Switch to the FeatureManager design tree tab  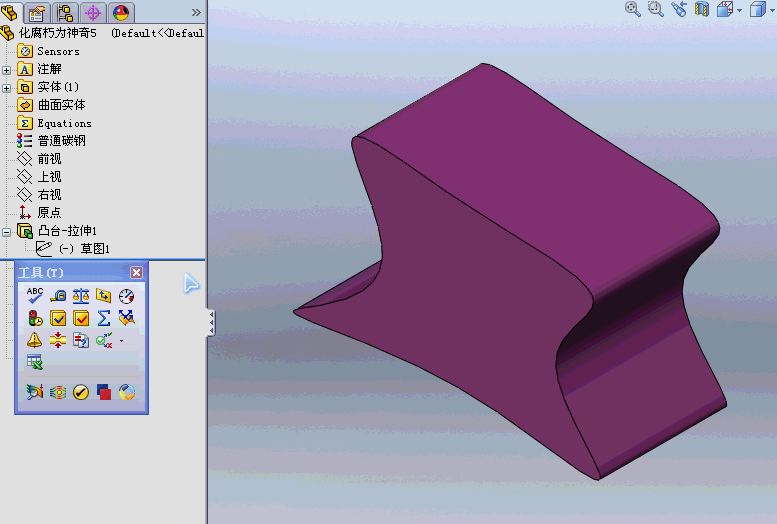point(10,12)
